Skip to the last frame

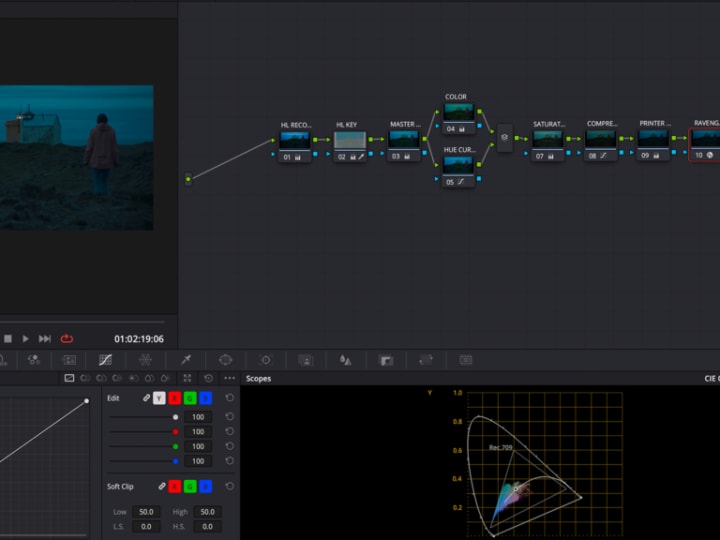45,338
